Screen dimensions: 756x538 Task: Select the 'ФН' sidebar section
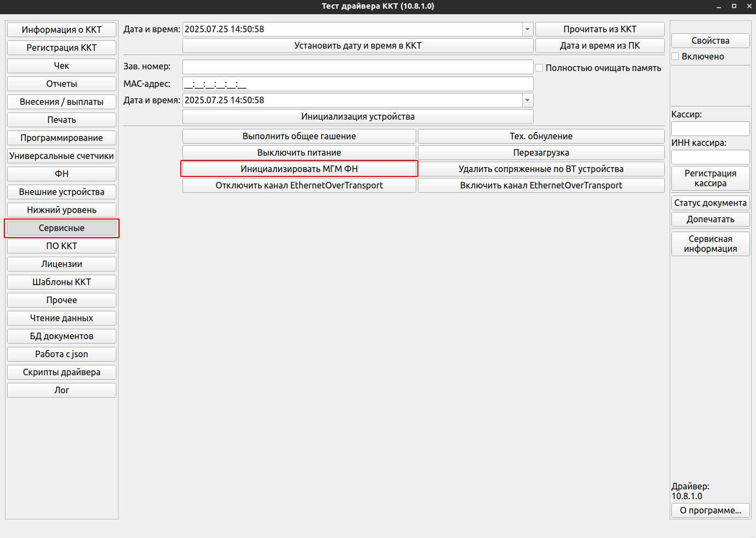point(62,174)
